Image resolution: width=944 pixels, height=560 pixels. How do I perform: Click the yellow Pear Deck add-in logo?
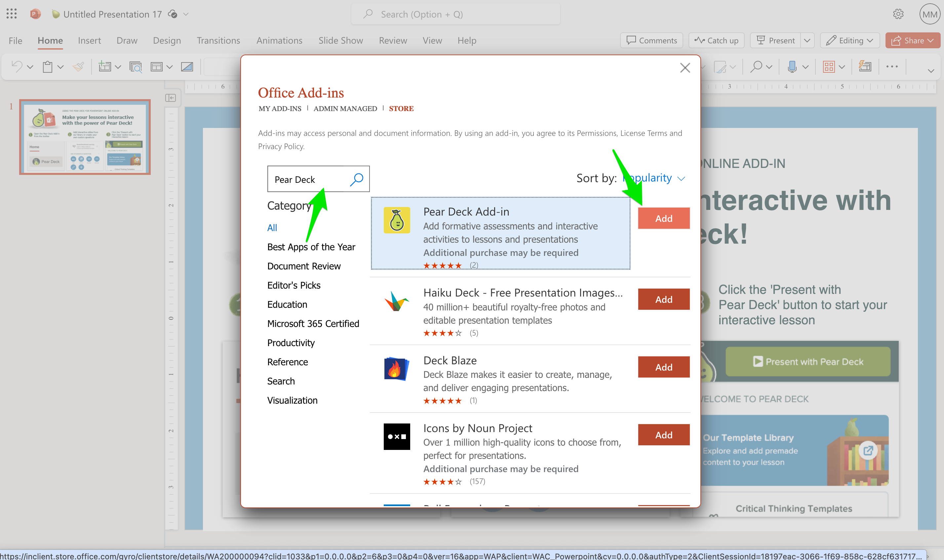coord(397,220)
